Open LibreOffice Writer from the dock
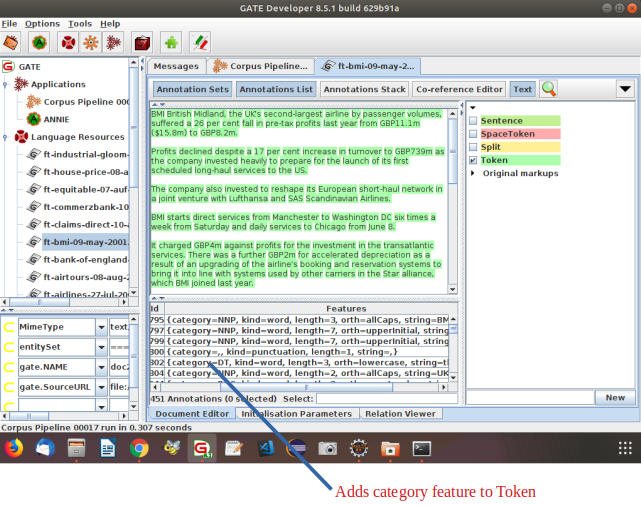Image resolution: width=641 pixels, height=505 pixels. coord(108,448)
